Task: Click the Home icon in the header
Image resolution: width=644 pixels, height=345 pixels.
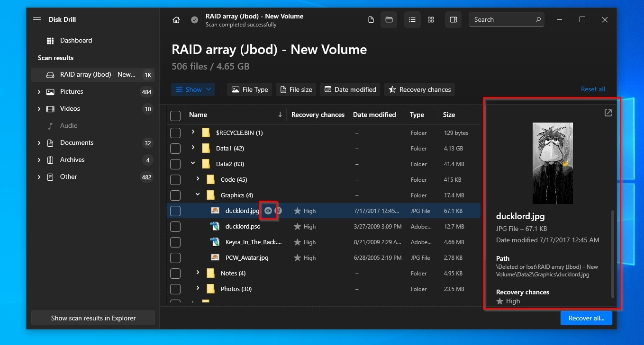Action: pyautogui.click(x=176, y=20)
